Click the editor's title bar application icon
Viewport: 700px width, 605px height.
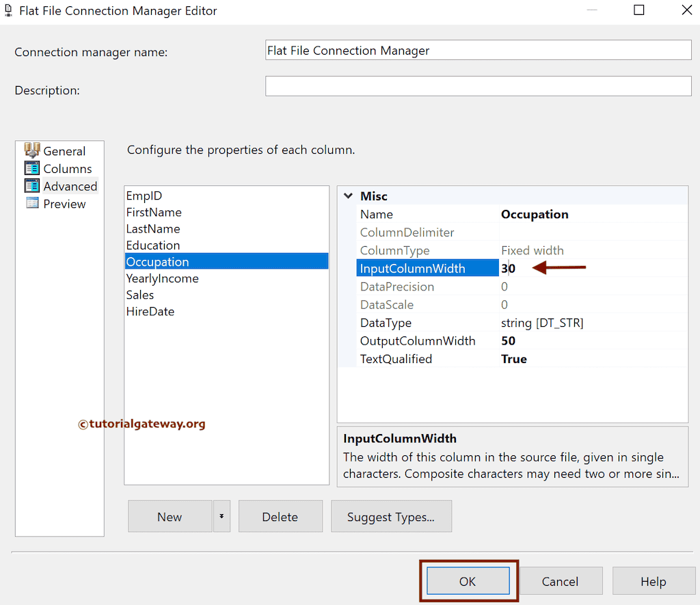[x=9, y=10]
